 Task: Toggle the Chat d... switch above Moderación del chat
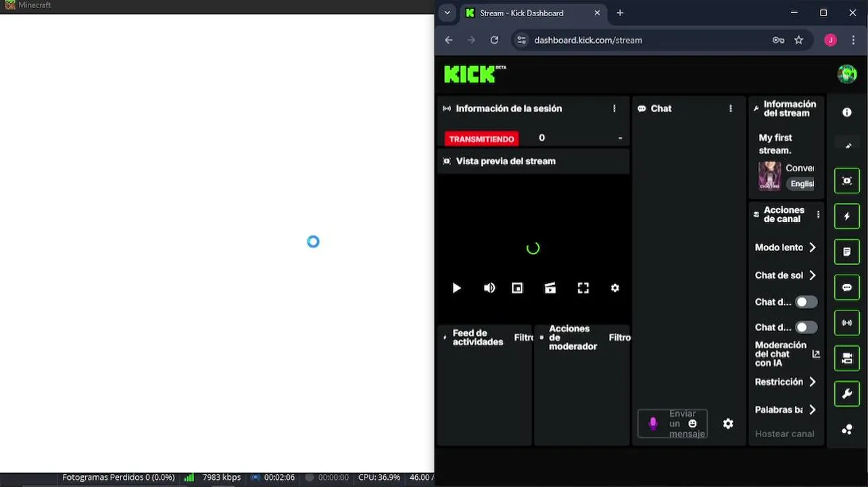[806, 327]
